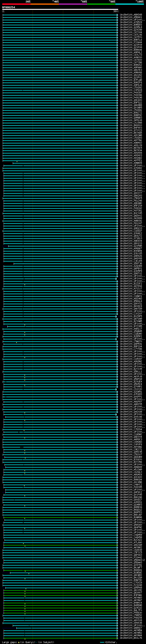Select hit label UniRef100_Q285L8
Image resolution: width=146 pixels, height=644 pixels.
[131, 27]
